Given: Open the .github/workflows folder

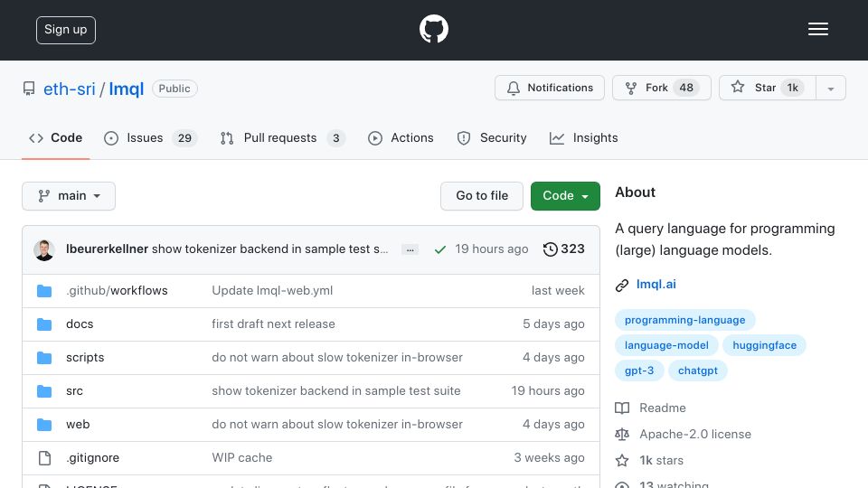Looking at the screenshot, I should coord(117,290).
